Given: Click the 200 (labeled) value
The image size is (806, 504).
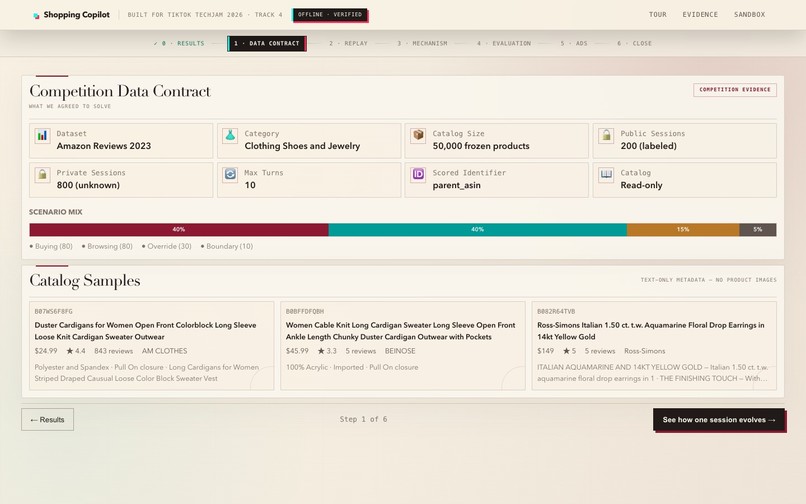Looking at the screenshot, I should tap(648, 146).
